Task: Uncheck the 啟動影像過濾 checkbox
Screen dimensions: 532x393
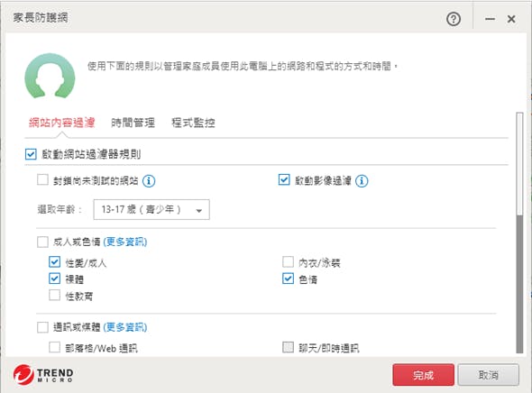Action: (284, 179)
